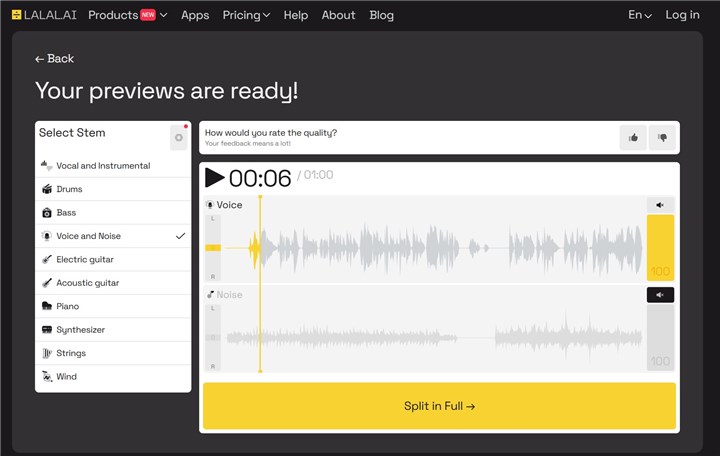Seek within the Voice waveform
The height and width of the screenshot is (456, 720).
(x=433, y=248)
